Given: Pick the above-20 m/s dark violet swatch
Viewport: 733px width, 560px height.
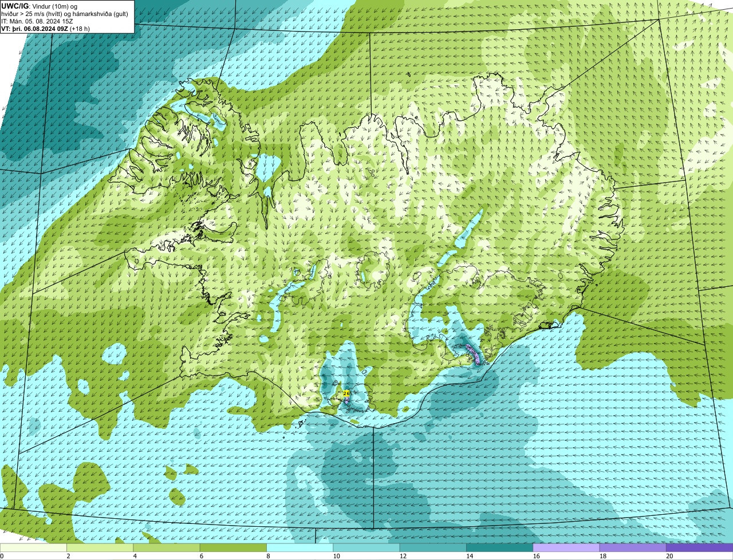Looking at the screenshot, I should tap(699, 548).
